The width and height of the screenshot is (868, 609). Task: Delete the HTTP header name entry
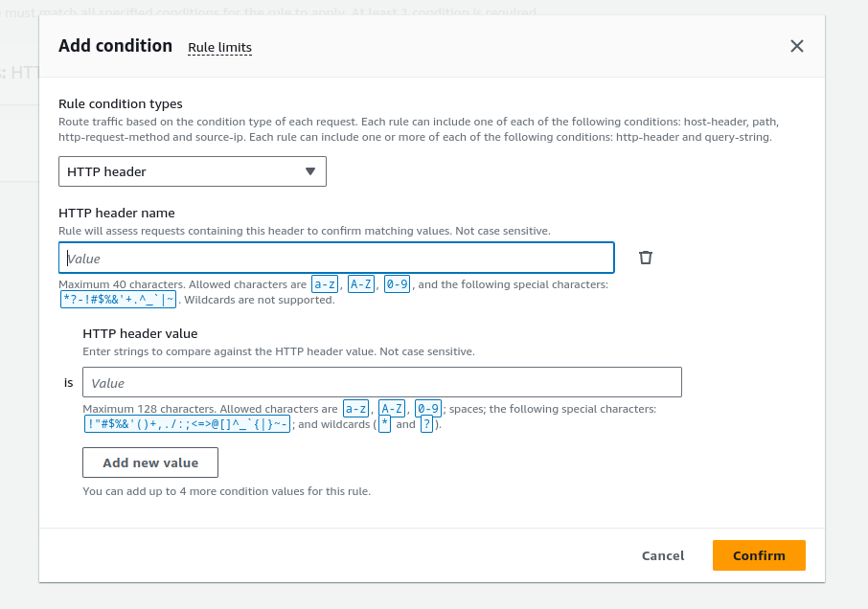(646, 258)
